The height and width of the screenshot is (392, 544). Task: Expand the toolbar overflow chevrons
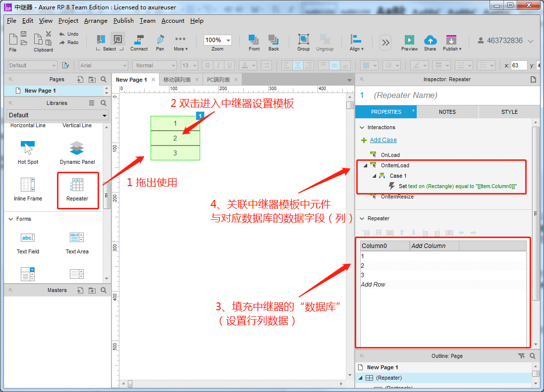pyautogui.click(x=385, y=43)
